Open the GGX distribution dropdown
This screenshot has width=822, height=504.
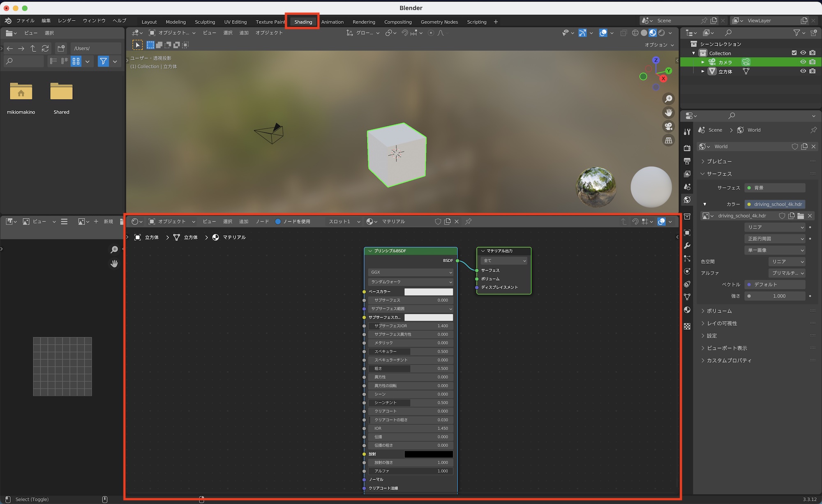click(x=411, y=272)
